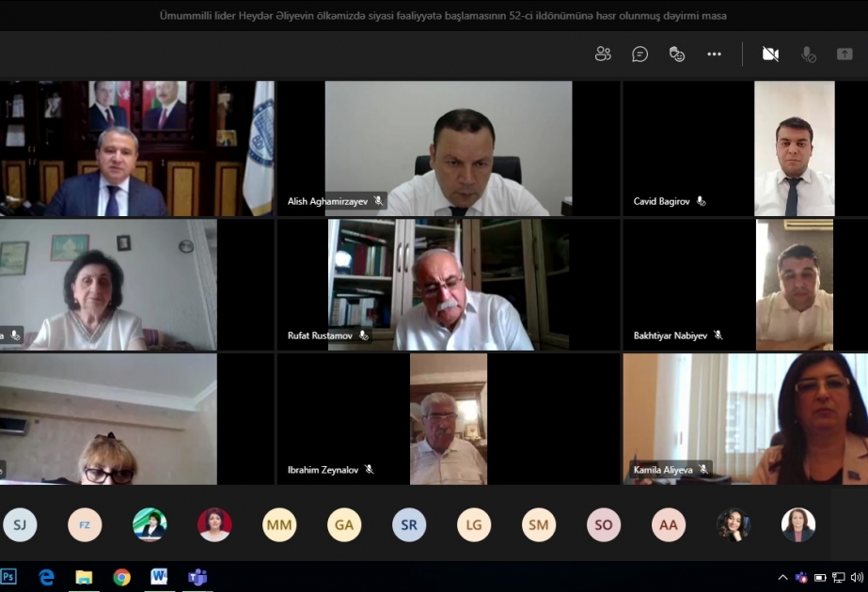This screenshot has height=592, width=868.
Task: Select the video tile with flag and framed portraits
Action: coord(136,148)
